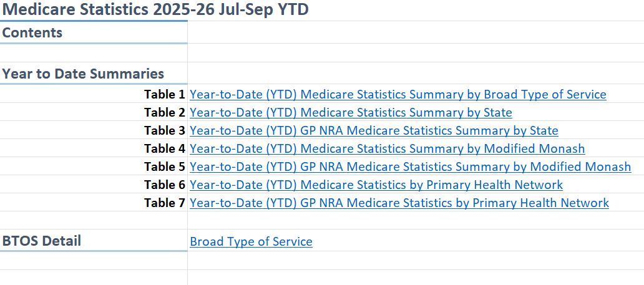Click GP NRA Summary by Modified Monash link
The width and height of the screenshot is (644, 285).
coord(410,167)
